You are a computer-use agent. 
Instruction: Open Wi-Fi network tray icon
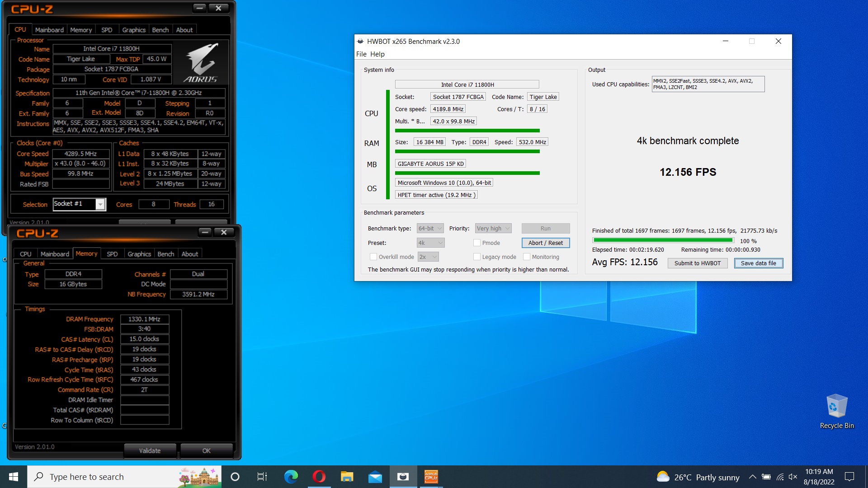click(x=780, y=477)
